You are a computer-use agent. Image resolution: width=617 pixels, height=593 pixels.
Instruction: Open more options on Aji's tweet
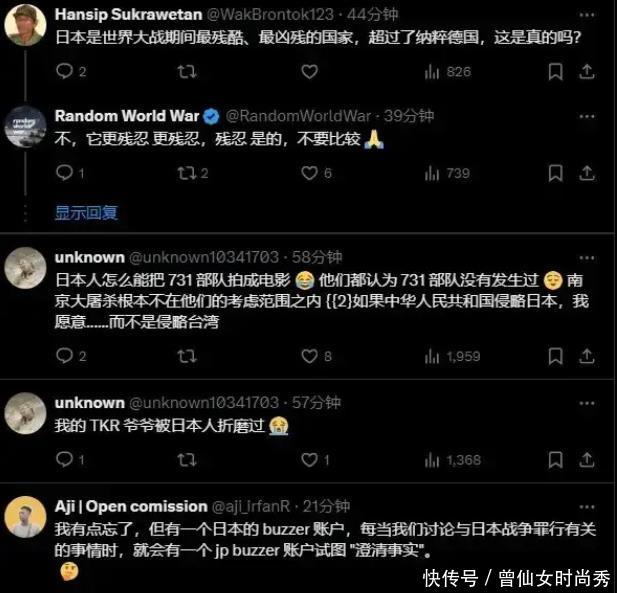click(587, 507)
